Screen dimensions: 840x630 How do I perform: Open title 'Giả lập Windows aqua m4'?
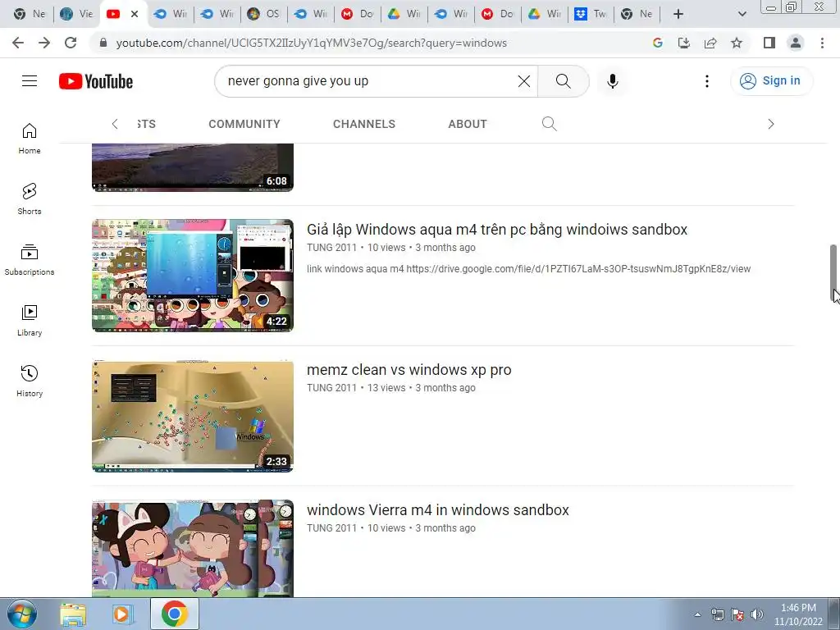coord(496,230)
